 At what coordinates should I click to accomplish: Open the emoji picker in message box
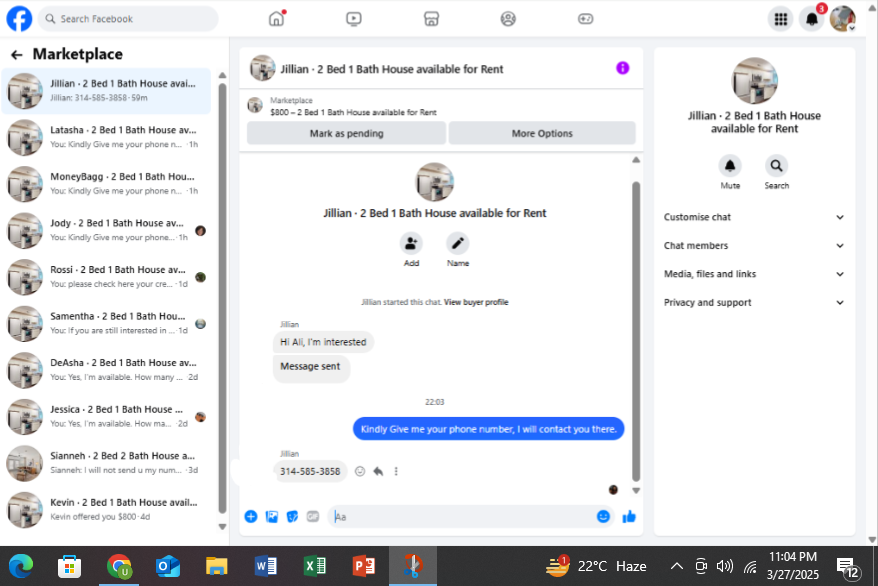603,517
